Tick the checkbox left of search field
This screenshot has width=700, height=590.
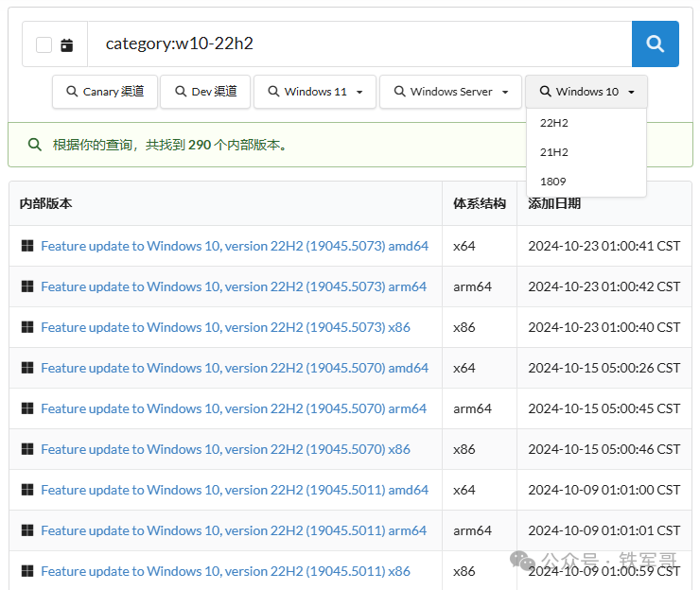pyautogui.click(x=44, y=45)
